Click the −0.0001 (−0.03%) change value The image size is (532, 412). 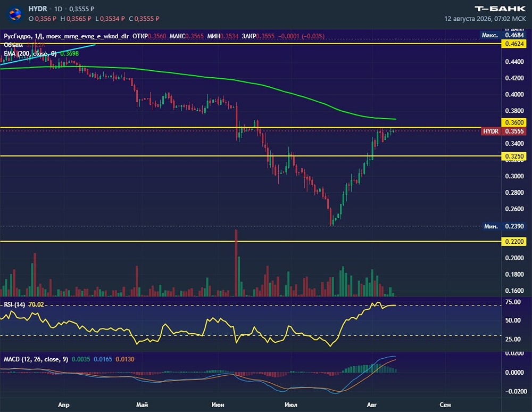click(301, 36)
